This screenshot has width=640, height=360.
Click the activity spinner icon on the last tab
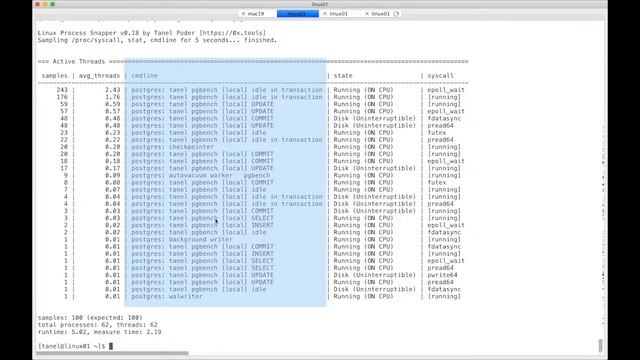click(396, 14)
